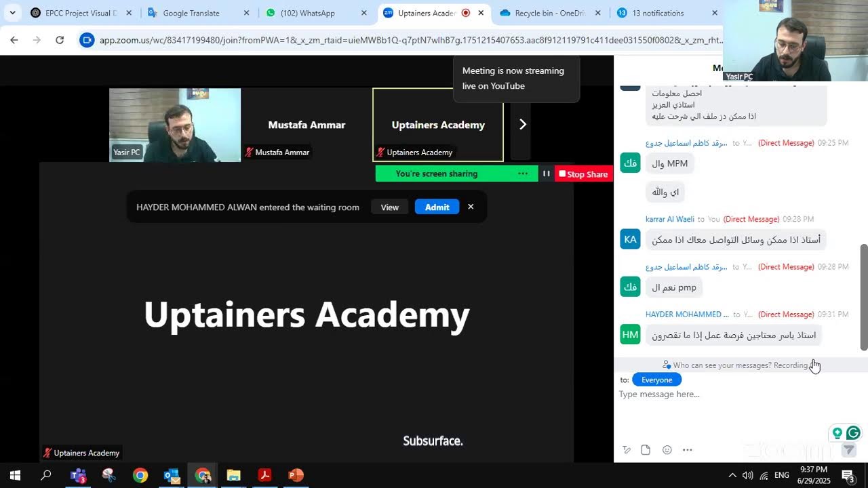Go back to previous page
Screen dimensions: 868x488
coord(14,40)
